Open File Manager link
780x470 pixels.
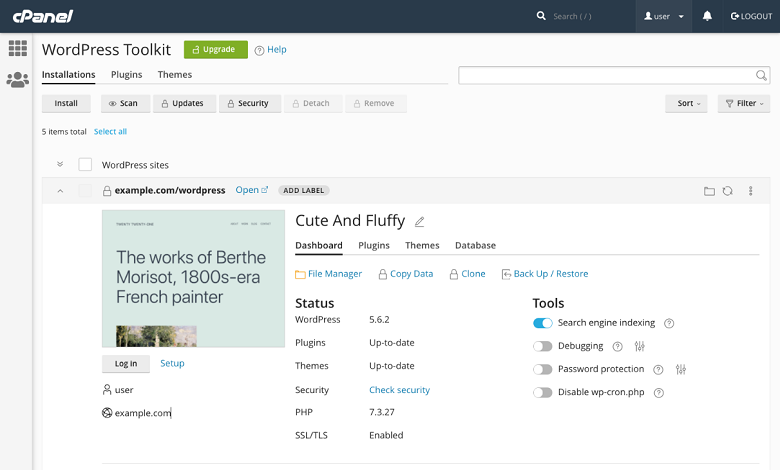tap(328, 274)
